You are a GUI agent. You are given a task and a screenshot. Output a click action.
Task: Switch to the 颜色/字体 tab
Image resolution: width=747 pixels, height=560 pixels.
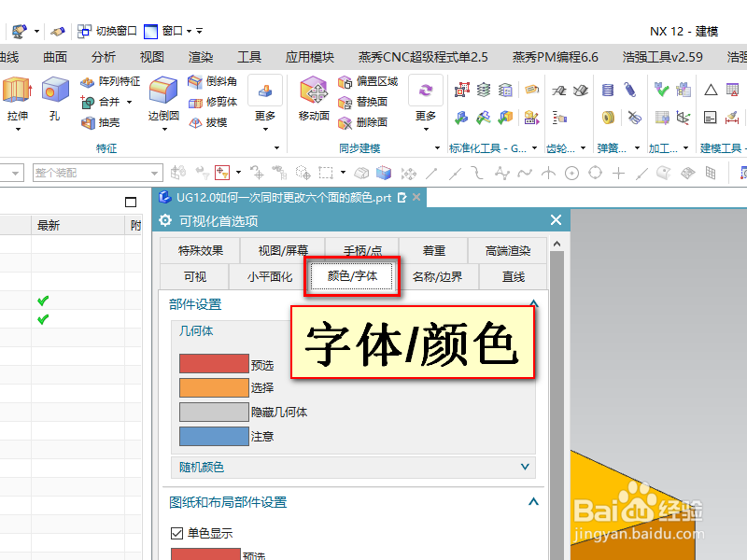click(352, 277)
